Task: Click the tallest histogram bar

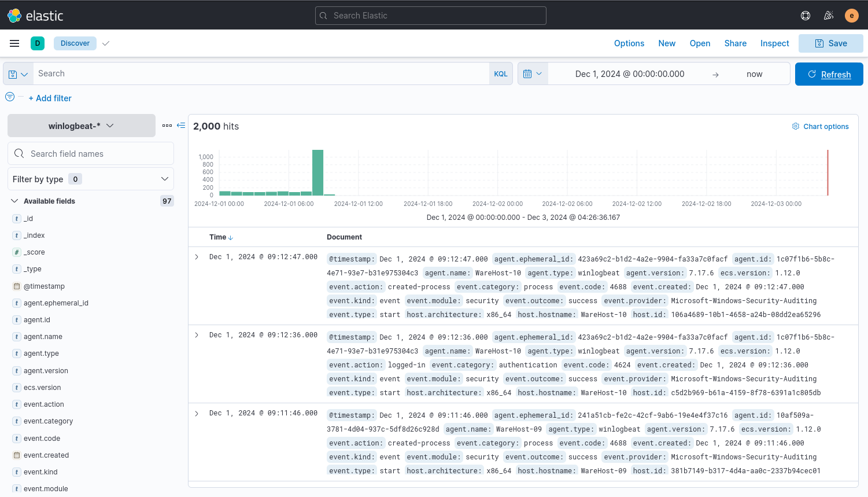Action: 317,172
